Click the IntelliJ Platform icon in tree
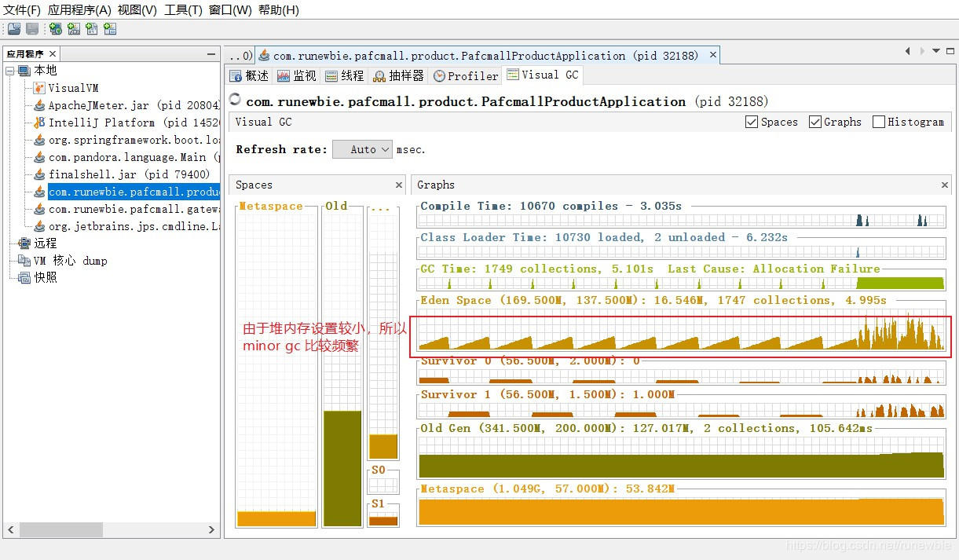This screenshot has width=959, height=560. pyautogui.click(x=40, y=123)
